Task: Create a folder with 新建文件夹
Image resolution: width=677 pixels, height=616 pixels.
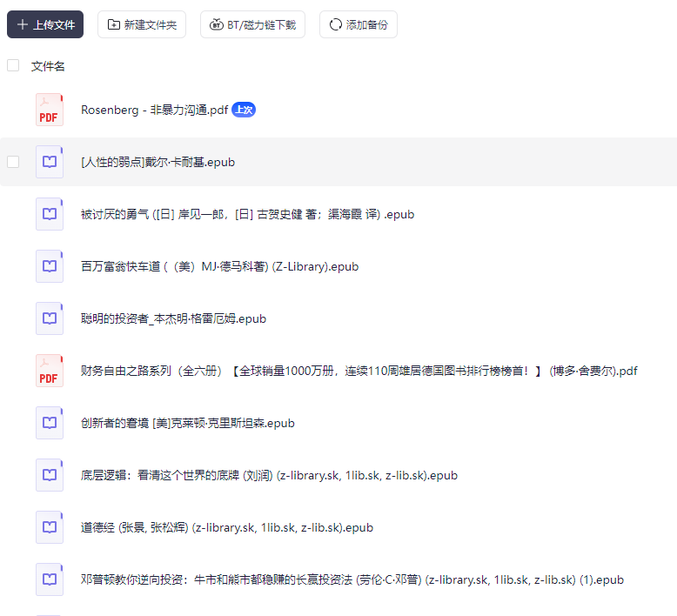Action: click(x=142, y=24)
